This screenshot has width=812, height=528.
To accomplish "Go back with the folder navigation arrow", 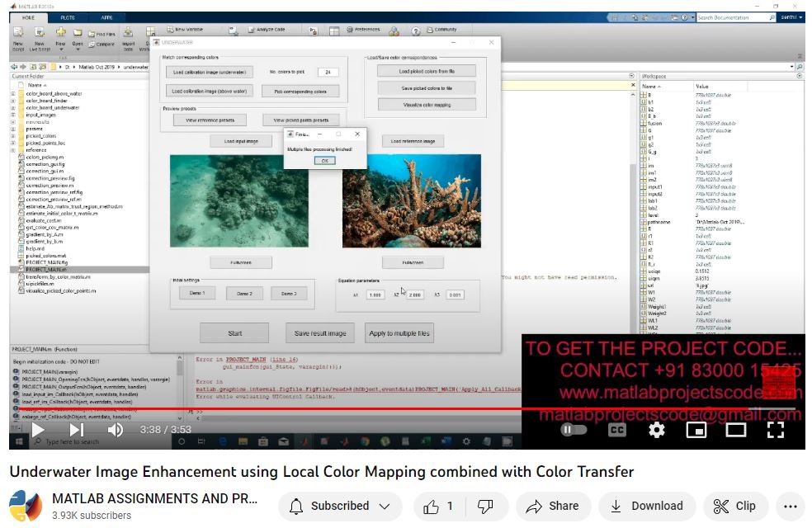I will 14,67.
